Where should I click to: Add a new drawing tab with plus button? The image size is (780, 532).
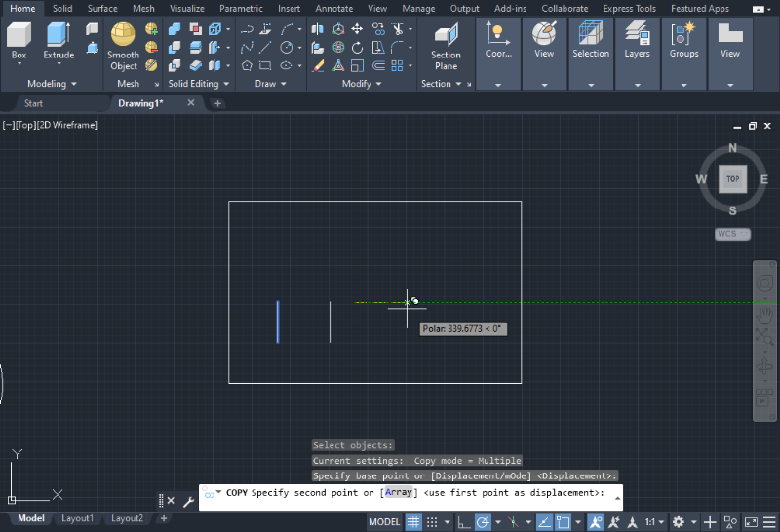coord(217,103)
